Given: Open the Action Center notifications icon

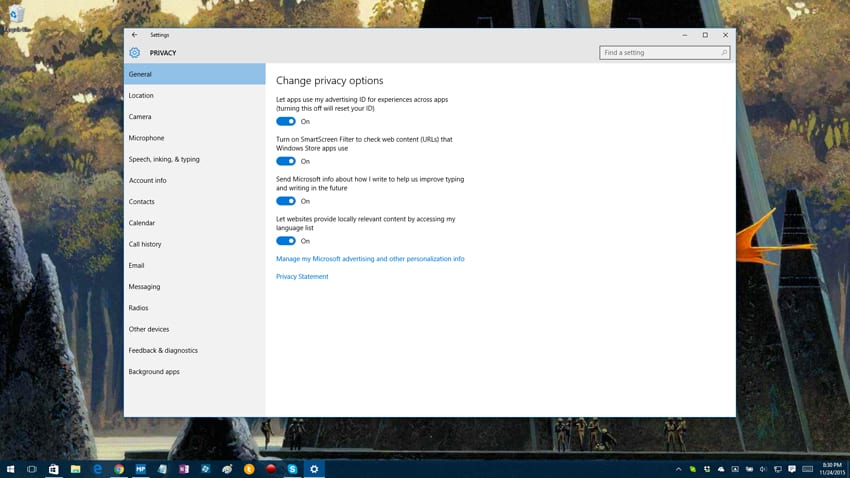Looking at the screenshot, I should click(x=792, y=469).
